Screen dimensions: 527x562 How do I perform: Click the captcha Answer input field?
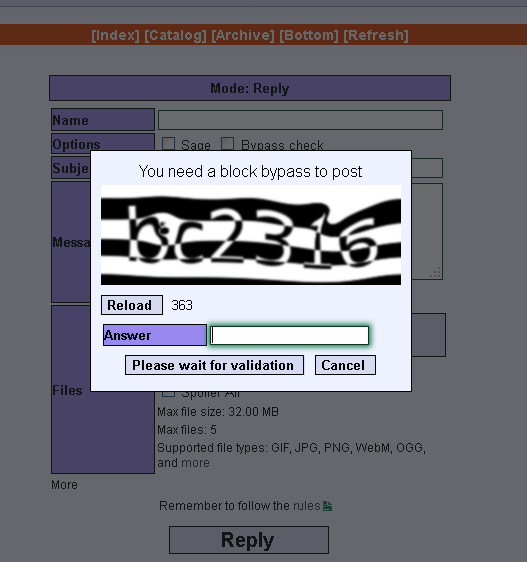(x=290, y=335)
